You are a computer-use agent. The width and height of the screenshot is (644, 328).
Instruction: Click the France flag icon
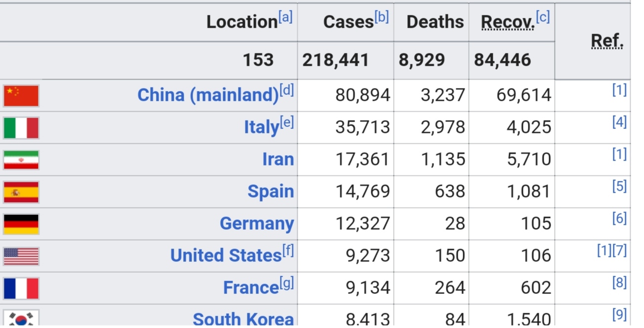pos(21,288)
